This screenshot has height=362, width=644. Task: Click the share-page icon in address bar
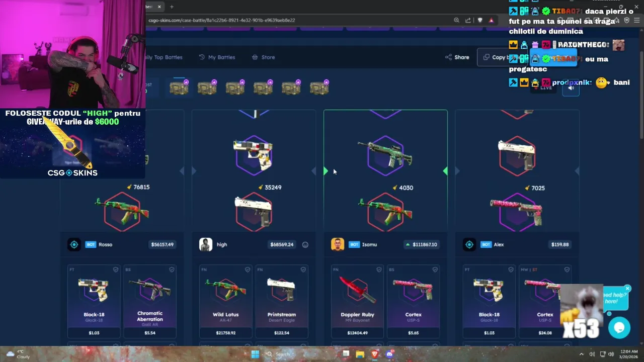point(468,20)
